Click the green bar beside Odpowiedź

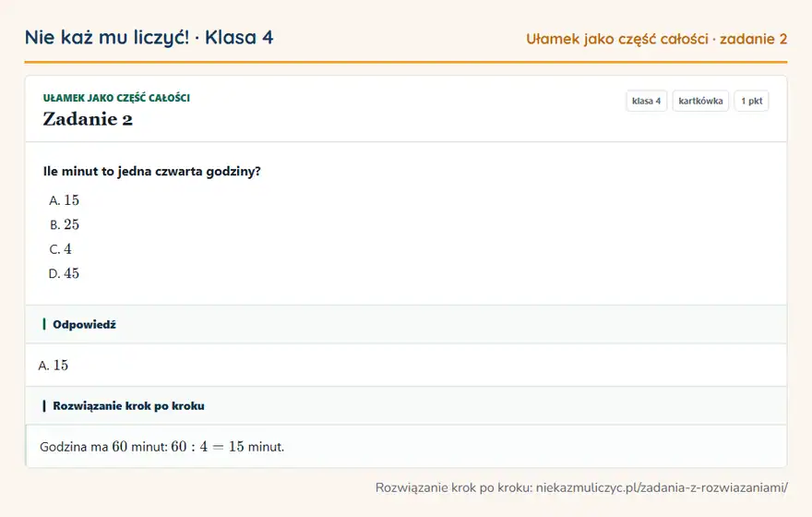[x=44, y=324]
